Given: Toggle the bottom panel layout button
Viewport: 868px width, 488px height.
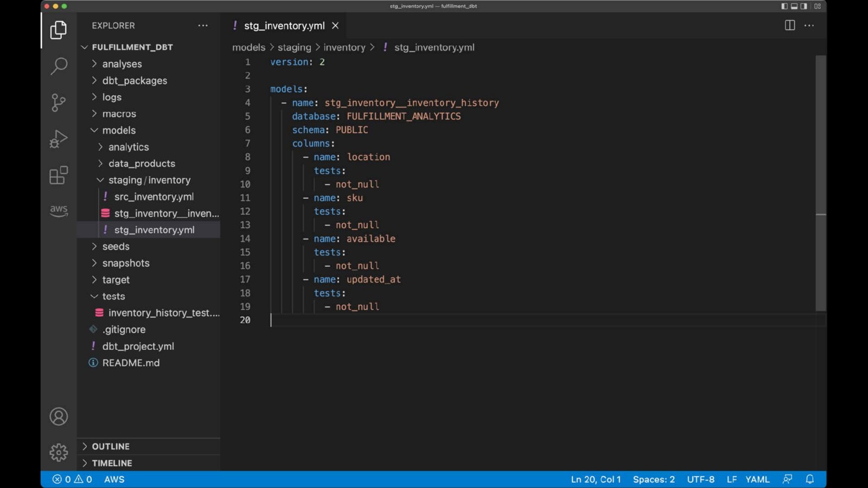Looking at the screenshot, I should click(x=794, y=7).
